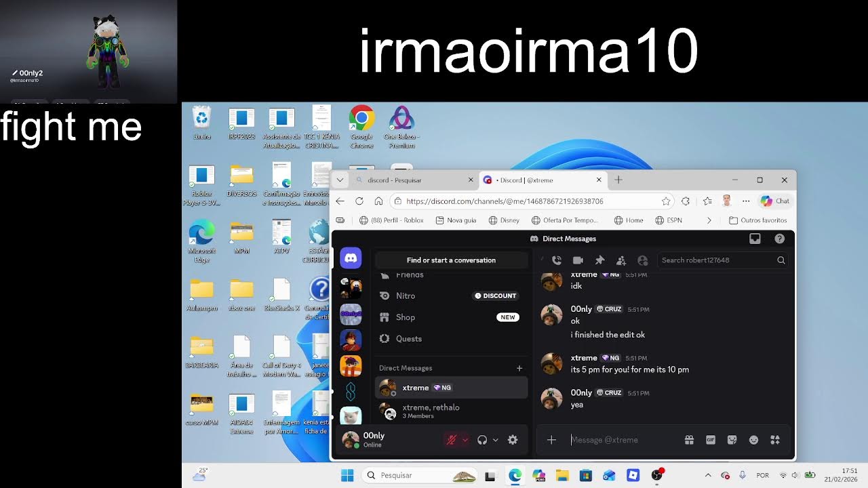The image size is (868, 488).
Task: Attach a file using the plus button
Action: coord(551,440)
